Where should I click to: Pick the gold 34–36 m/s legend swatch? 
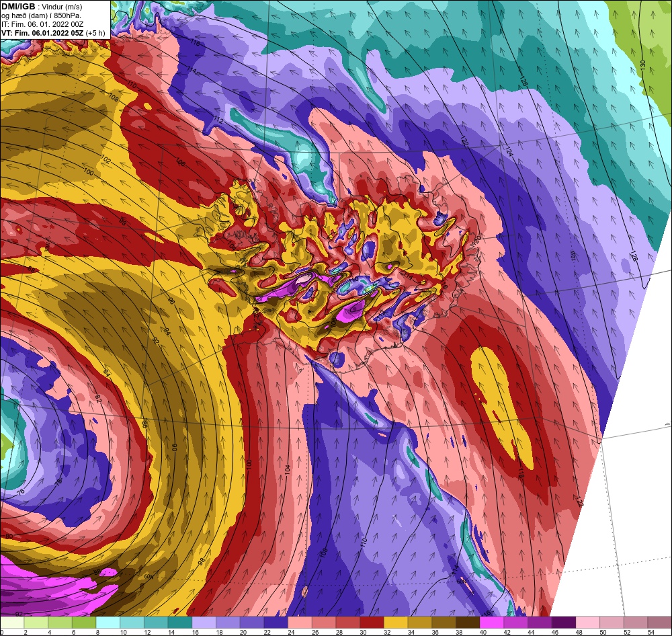click(x=420, y=623)
